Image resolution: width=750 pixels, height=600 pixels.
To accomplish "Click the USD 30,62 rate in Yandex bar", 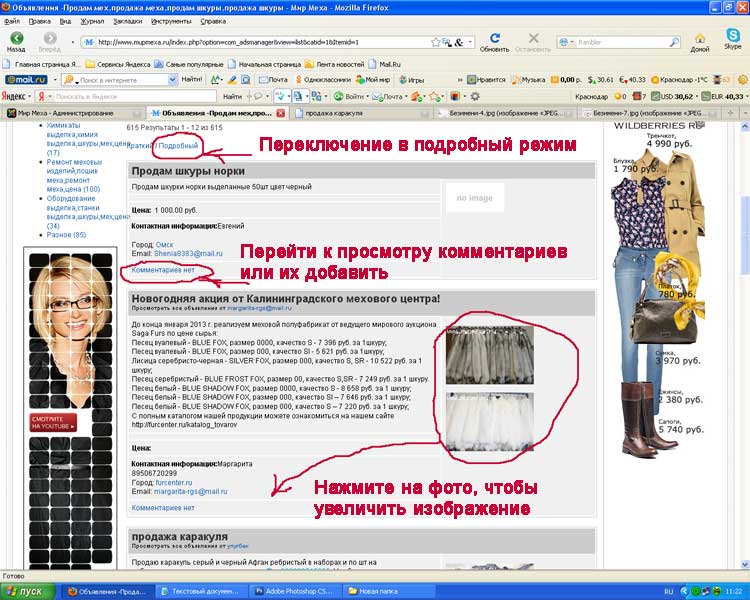I will 672,96.
